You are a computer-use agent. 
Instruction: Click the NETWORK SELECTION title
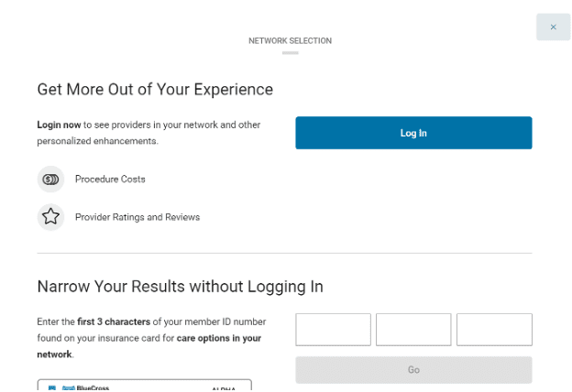290,41
